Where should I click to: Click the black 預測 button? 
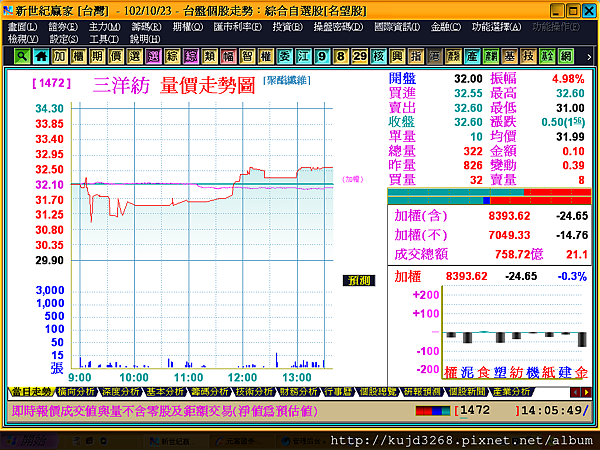(x=359, y=281)
